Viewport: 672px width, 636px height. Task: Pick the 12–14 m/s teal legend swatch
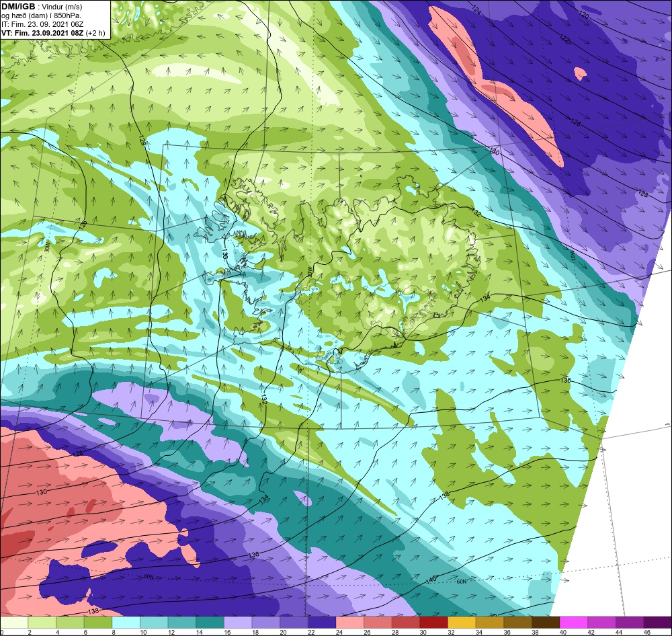(x=182, y=622)
